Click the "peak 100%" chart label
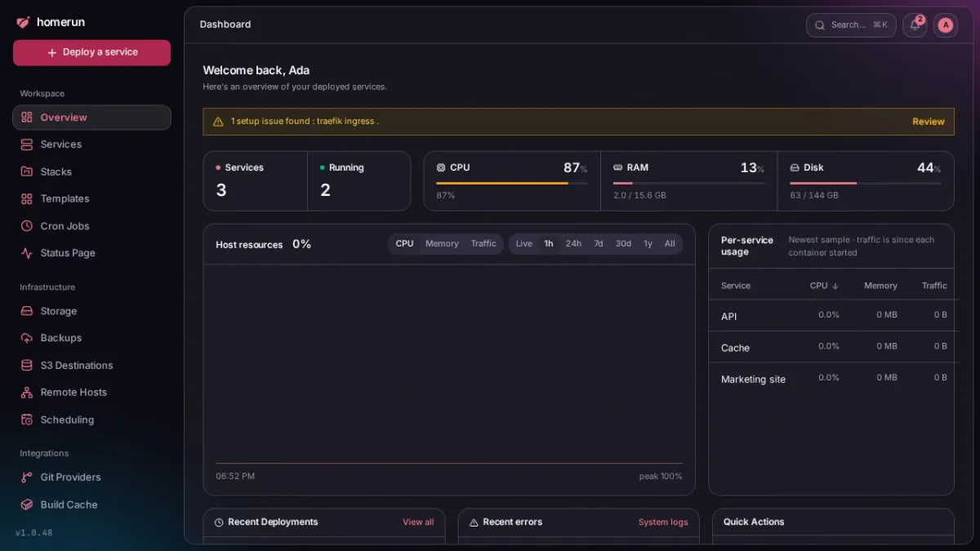This screenshot has height=551, width=980. click(661, 477)
